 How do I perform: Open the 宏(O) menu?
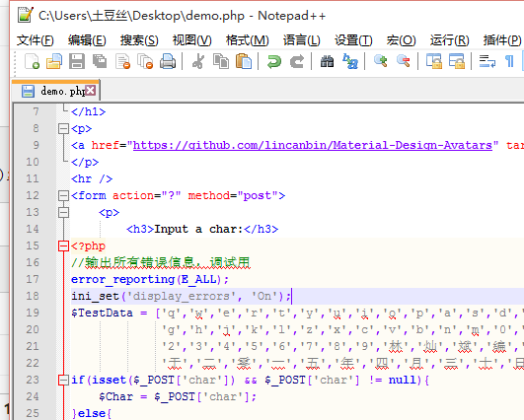[x=401, y=40]
